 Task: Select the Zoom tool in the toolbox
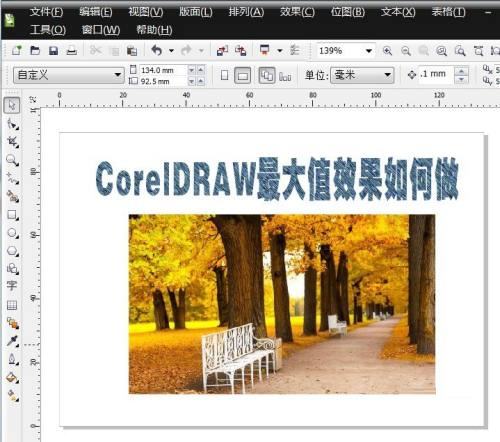point(13,160)
